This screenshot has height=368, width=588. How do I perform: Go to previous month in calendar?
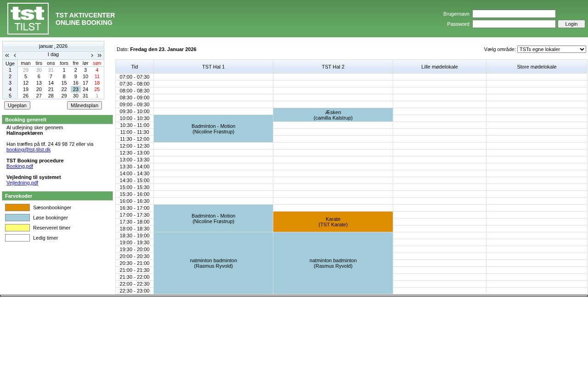pyautogui.click(x=15, y=55)
